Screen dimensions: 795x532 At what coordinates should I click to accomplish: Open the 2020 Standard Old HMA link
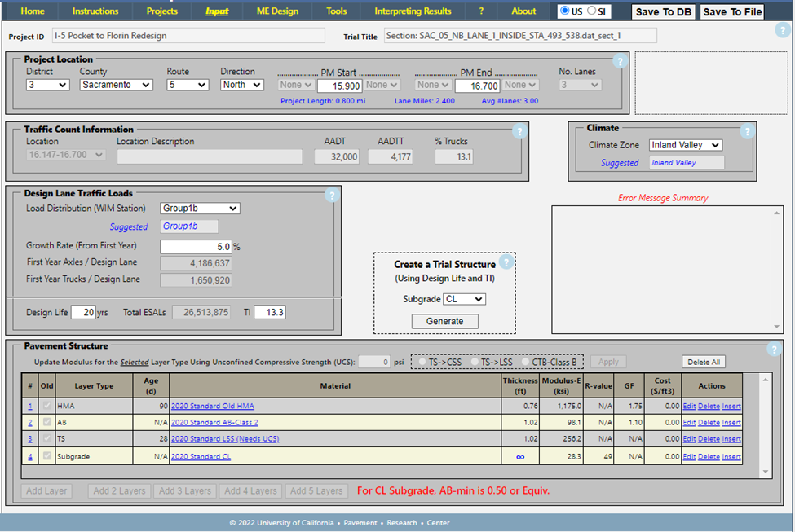(212, 406)
